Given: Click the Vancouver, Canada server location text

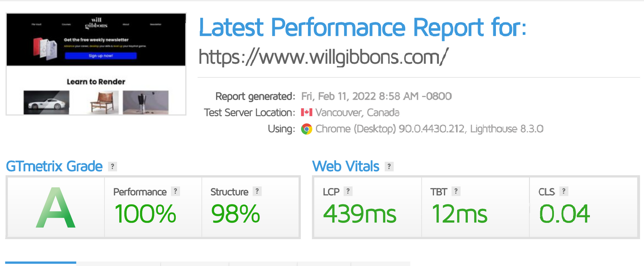Looking at the screenshot, I should [x=357, y=113].
